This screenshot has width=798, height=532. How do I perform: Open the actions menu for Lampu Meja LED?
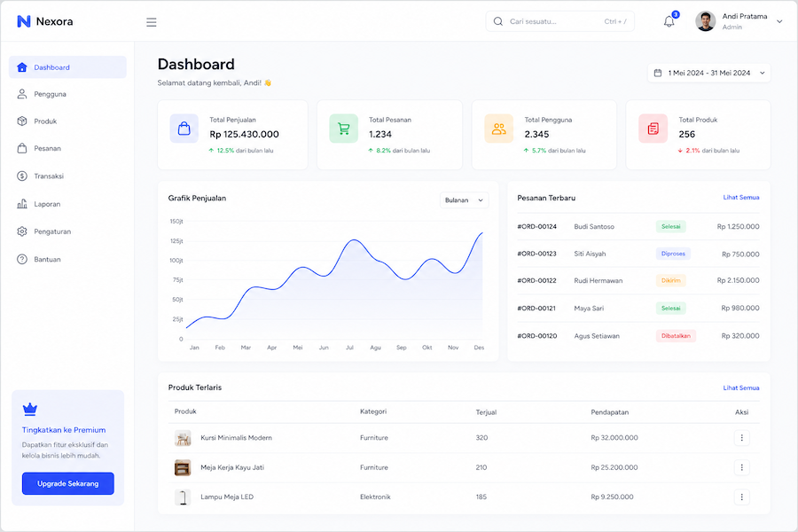(741, 497)
